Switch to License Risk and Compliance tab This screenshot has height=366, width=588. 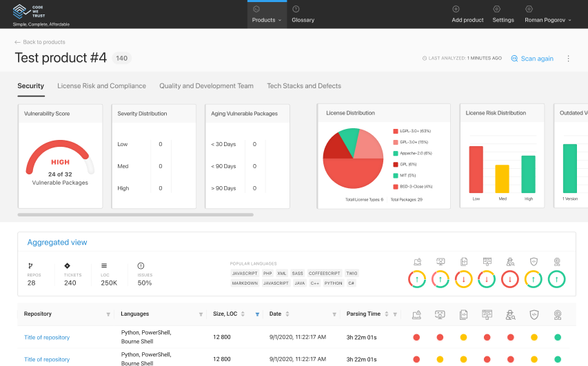(101, 86)
